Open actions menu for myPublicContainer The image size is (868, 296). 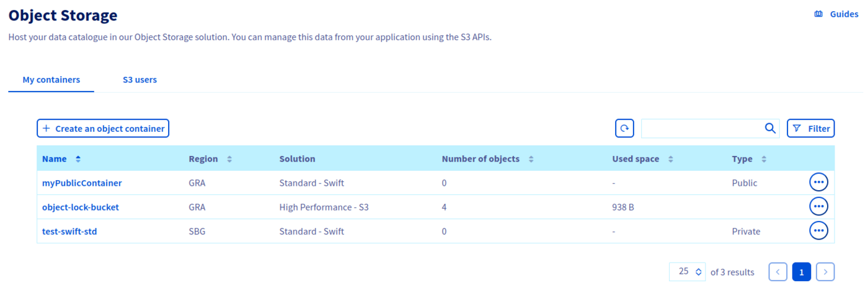pyautogui.click(x=818, y=183)
